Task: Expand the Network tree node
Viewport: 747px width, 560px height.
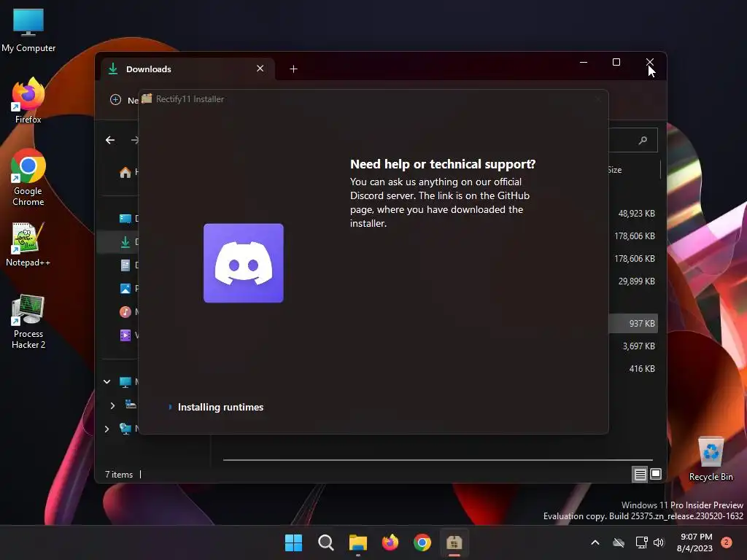Action: [107, 429]
